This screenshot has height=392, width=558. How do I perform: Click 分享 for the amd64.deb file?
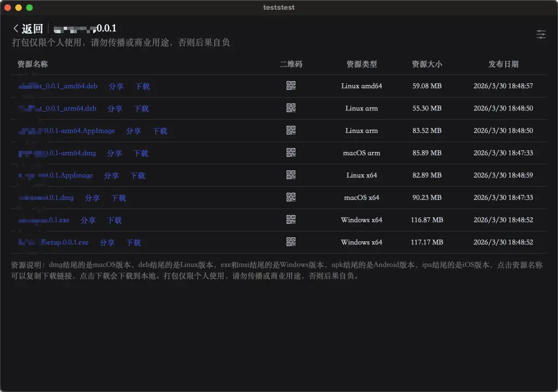116,87
